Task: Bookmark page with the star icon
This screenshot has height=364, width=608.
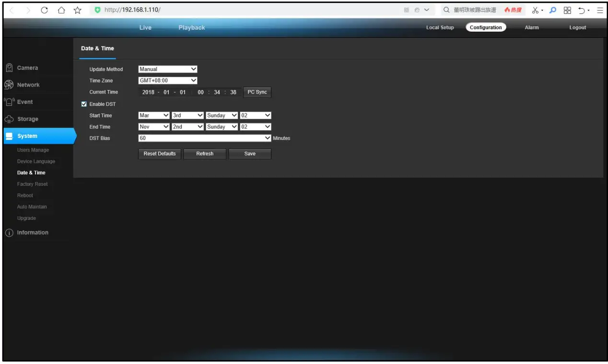Action: click(77, 10)
